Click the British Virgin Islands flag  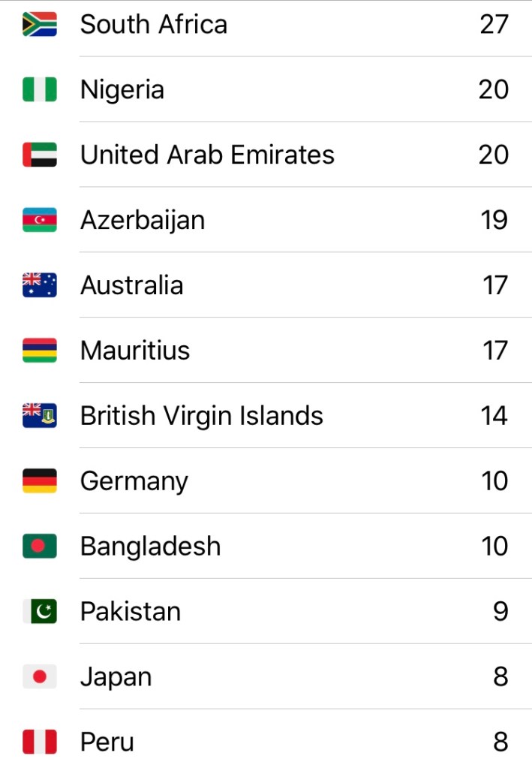tap(40, 416)
